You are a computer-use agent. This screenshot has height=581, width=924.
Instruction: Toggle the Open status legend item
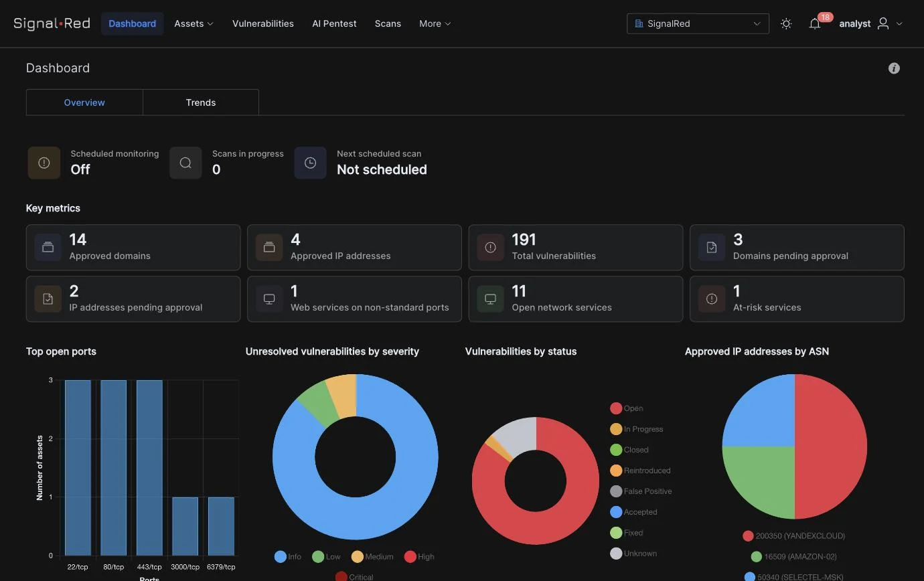(627, 408)
